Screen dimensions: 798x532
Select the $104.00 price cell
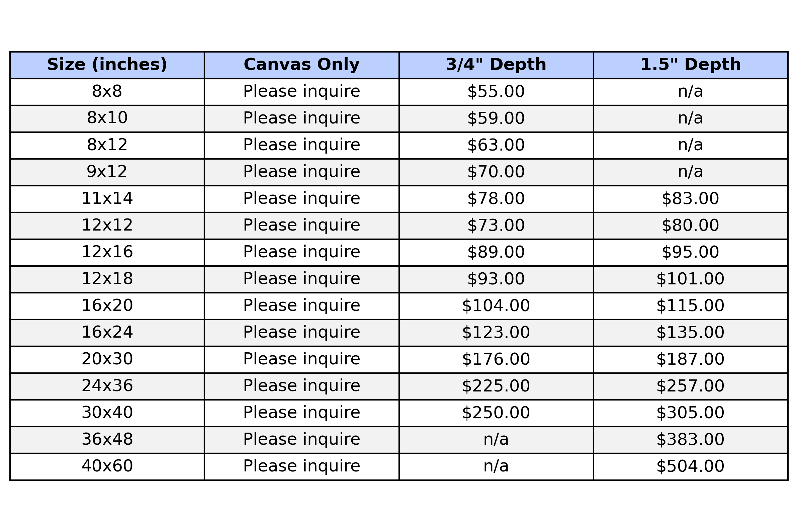pyautogui.click(x=496, y=306)
